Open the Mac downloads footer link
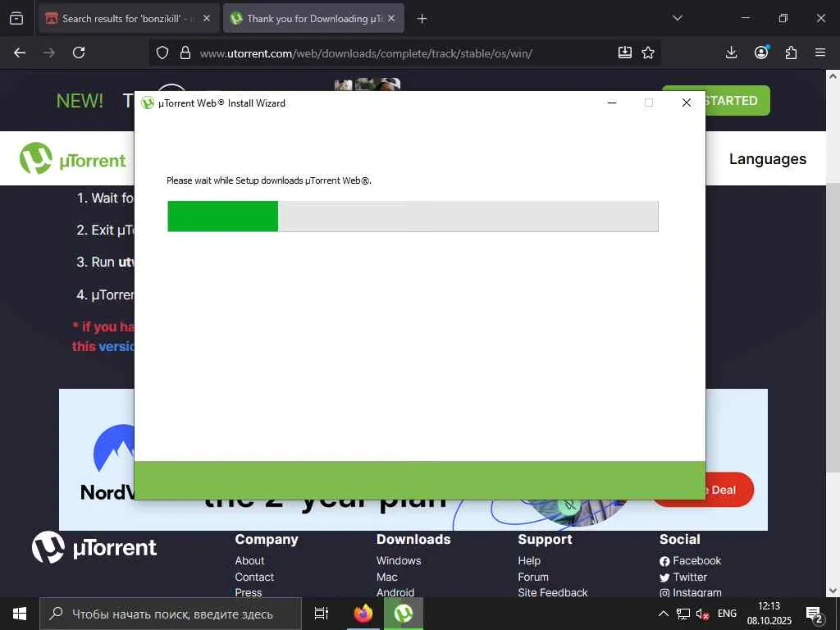840x630 pixels. pos(387,577)
